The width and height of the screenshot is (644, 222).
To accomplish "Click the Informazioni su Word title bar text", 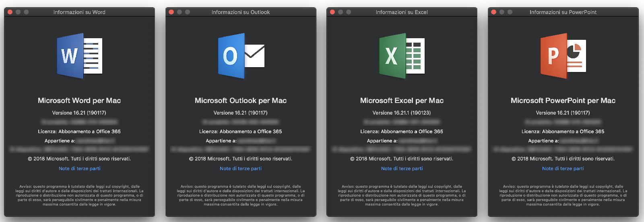I will pyautogui.click(x=79, y=12).
